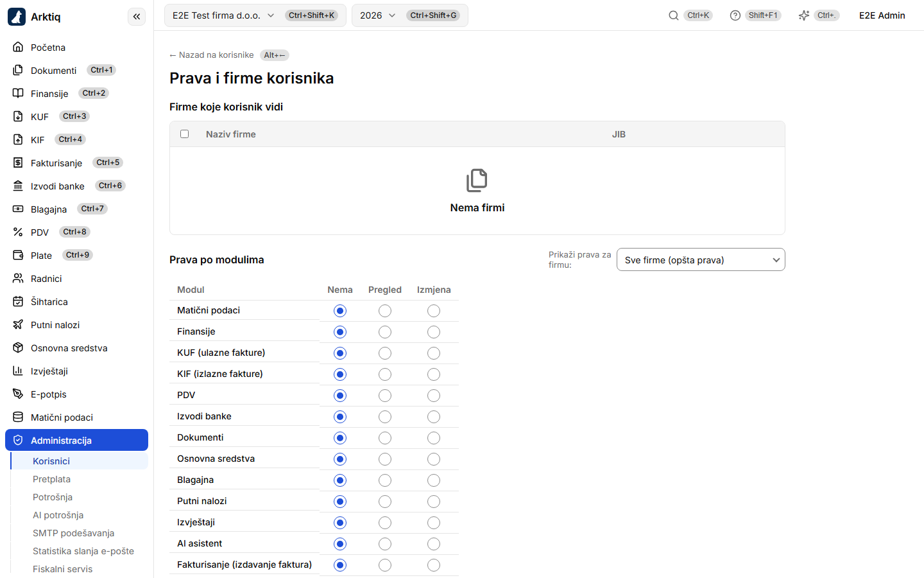
Task: Open Izvodi banke bank icon
Action: pyautogui.click(x=18, y=186)
